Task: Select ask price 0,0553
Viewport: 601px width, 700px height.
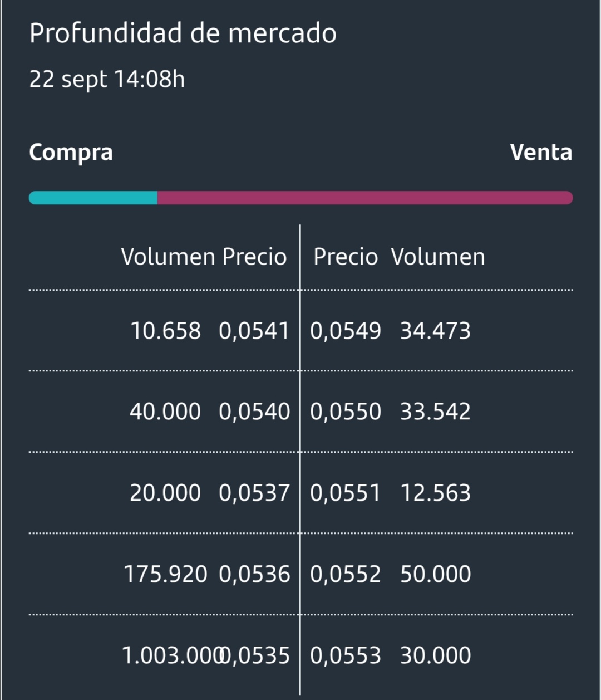Action: click(x=346, y=655)
